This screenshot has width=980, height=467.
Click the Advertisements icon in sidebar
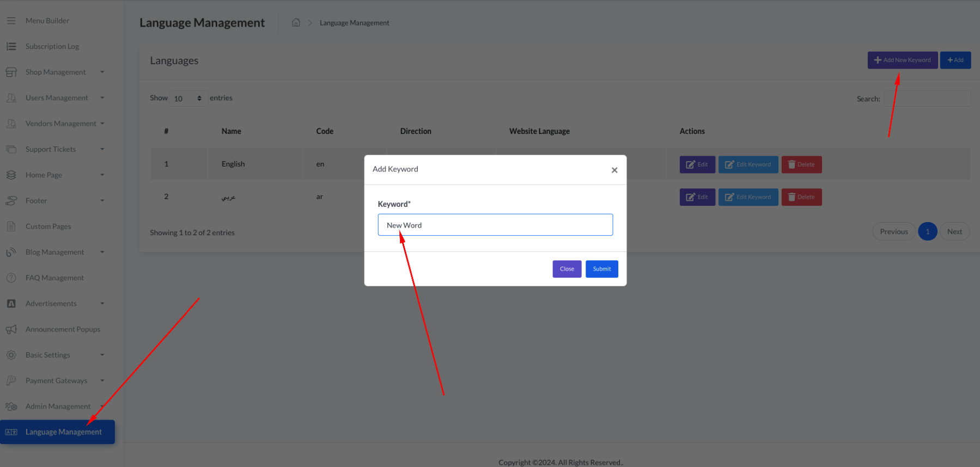click(x=11, y=304)
